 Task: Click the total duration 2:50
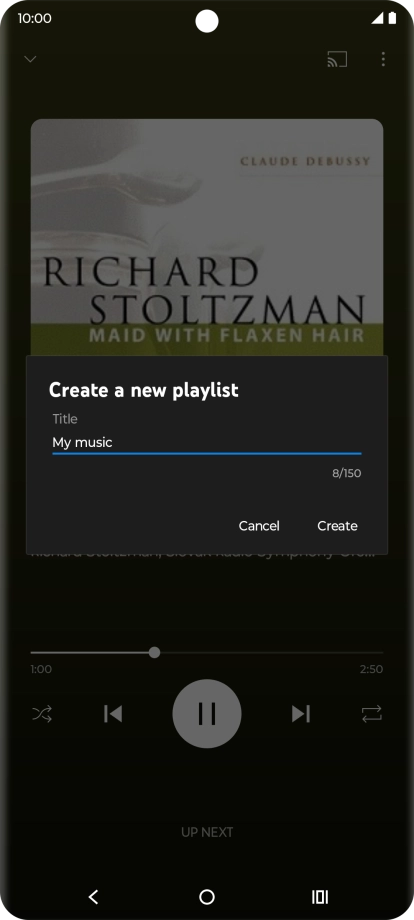[x=372, y=669]
